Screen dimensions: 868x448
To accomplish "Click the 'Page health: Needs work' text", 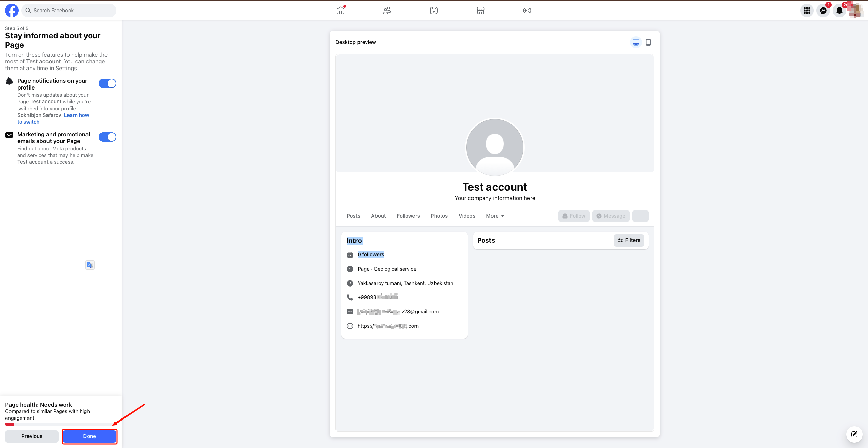I will (39, 405).
